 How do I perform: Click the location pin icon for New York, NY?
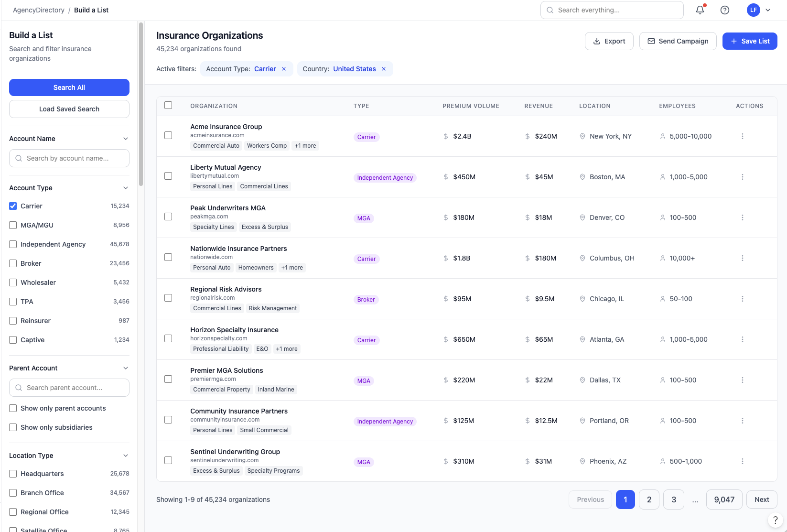pyautogui.click(x=582, y=136)
